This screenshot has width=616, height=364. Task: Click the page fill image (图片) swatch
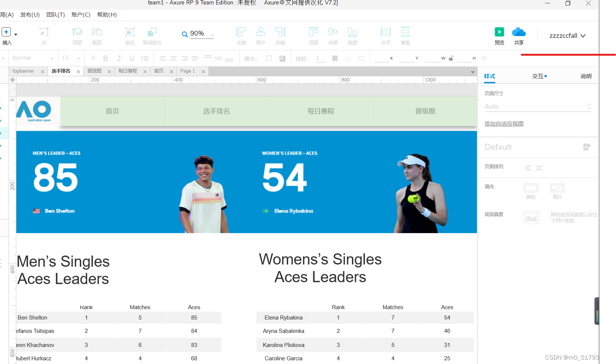[x=557, y=188]
